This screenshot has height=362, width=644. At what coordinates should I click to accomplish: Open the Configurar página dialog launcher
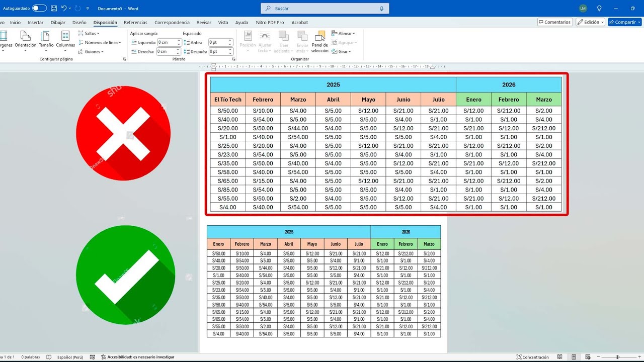click(x=124, y=59)
